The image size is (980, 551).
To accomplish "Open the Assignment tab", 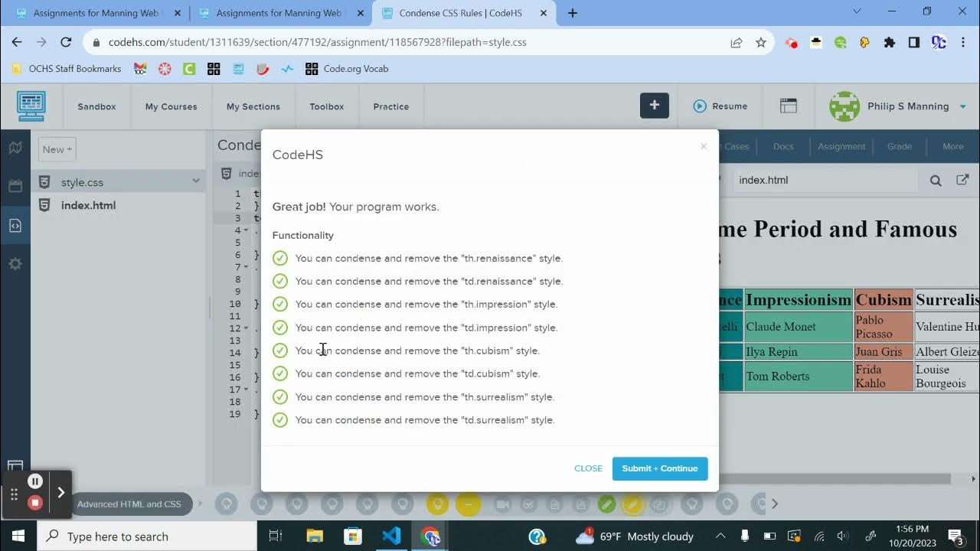I will click(x=841, y=146).
